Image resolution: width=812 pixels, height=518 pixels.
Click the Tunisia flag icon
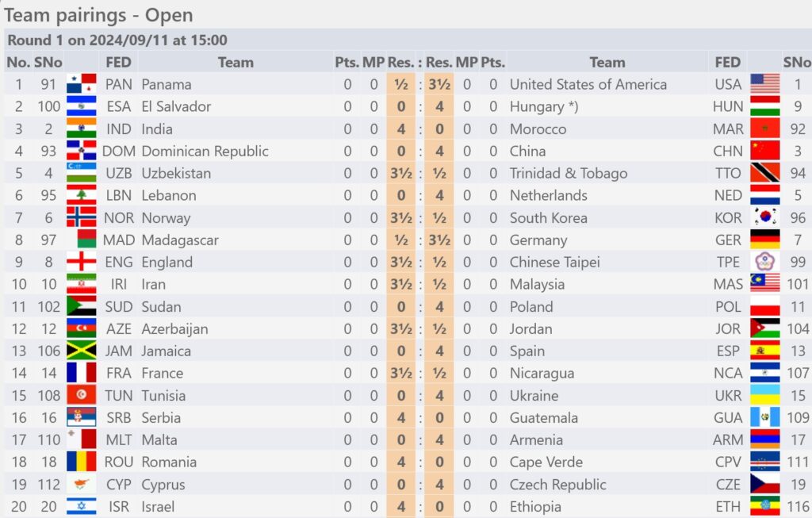82,395
